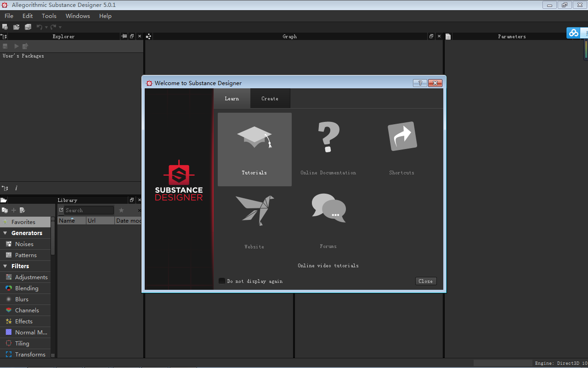Select Favorites in the Library list
Viewport: 588px width, 368px height.
pos(25,222)
